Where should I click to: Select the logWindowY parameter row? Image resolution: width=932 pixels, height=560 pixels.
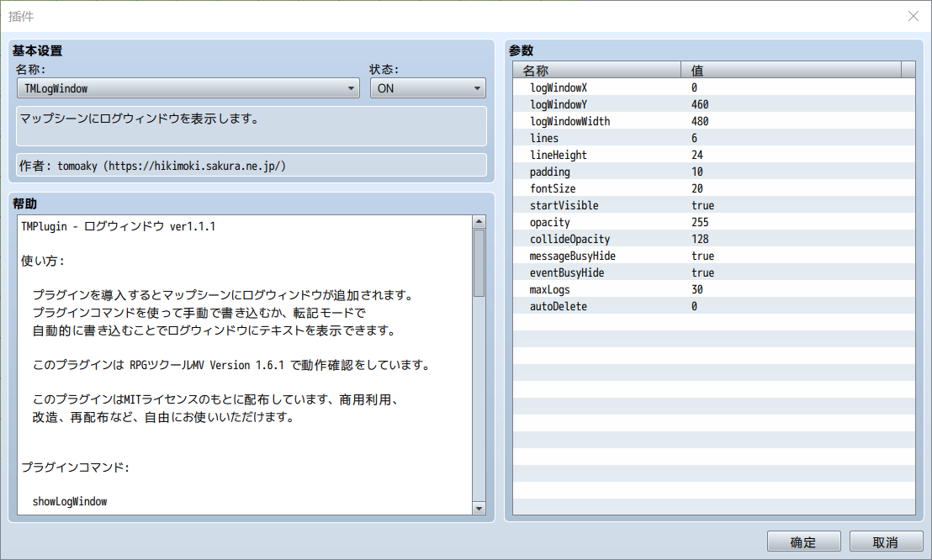point(714,104)
